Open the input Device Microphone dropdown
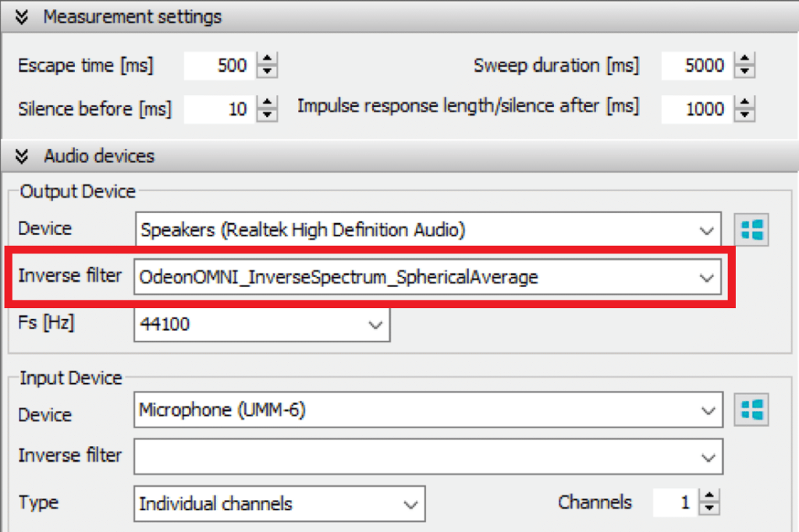 (706, 410)
